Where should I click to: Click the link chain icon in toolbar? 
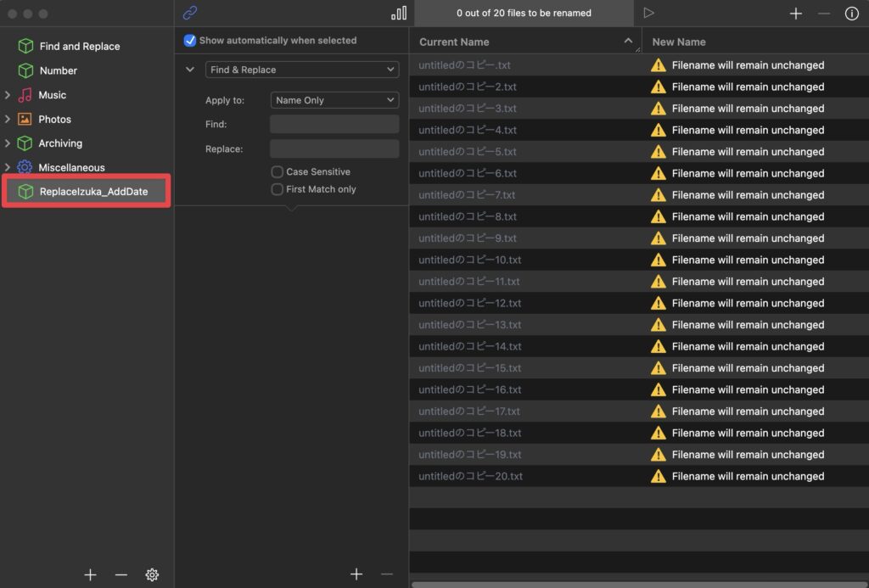[x=190, y=13]
